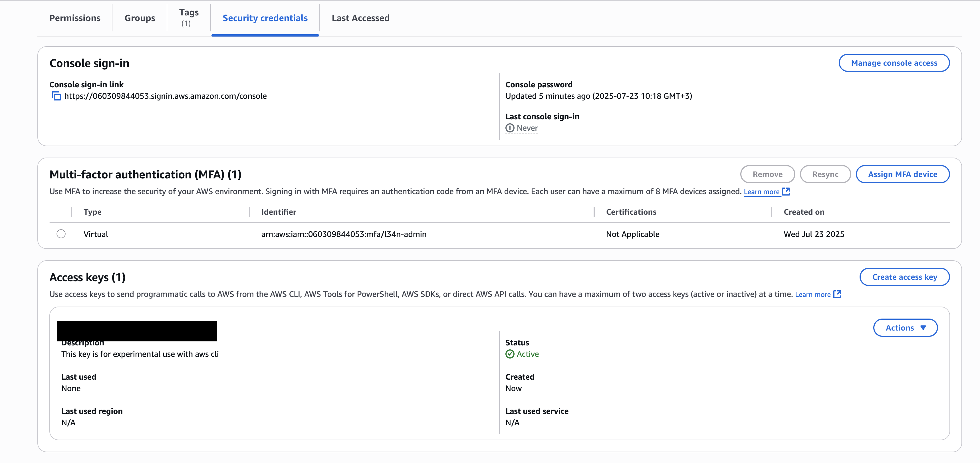Open the Tags (1) tab
The width and height of the screenshot is (980, 463).
189,17
